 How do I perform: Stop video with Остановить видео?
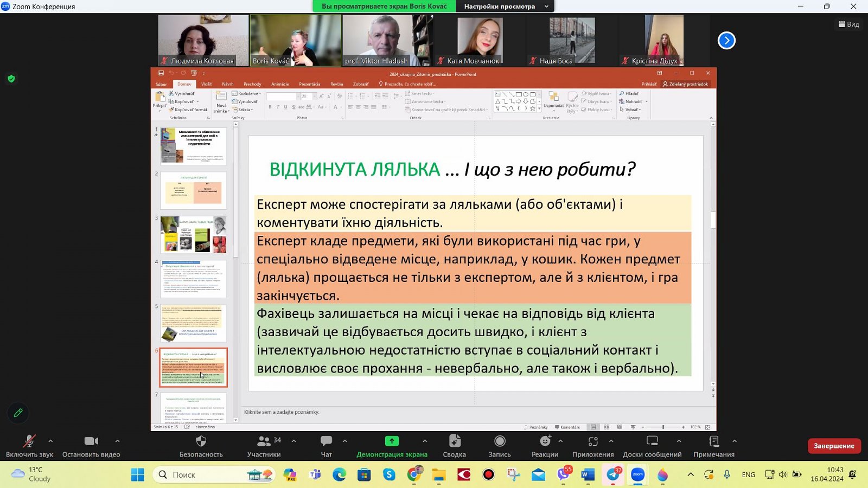tap(91, 441)
